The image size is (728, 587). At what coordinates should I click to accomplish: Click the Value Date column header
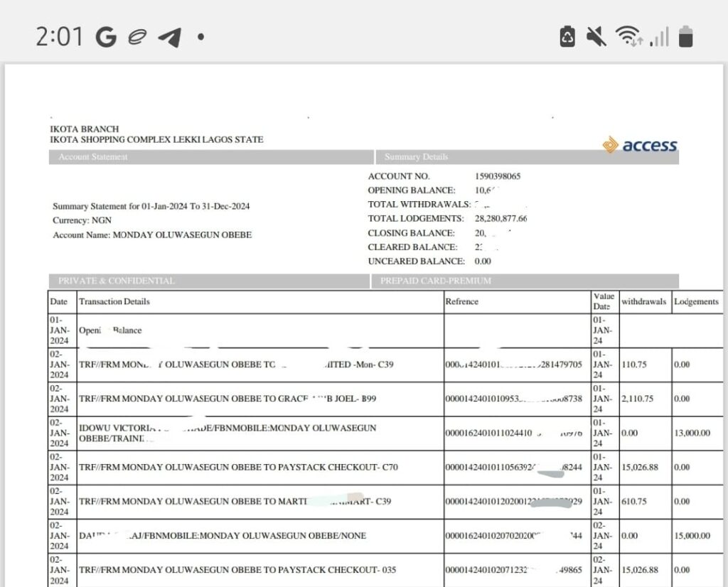coord(604,301)
